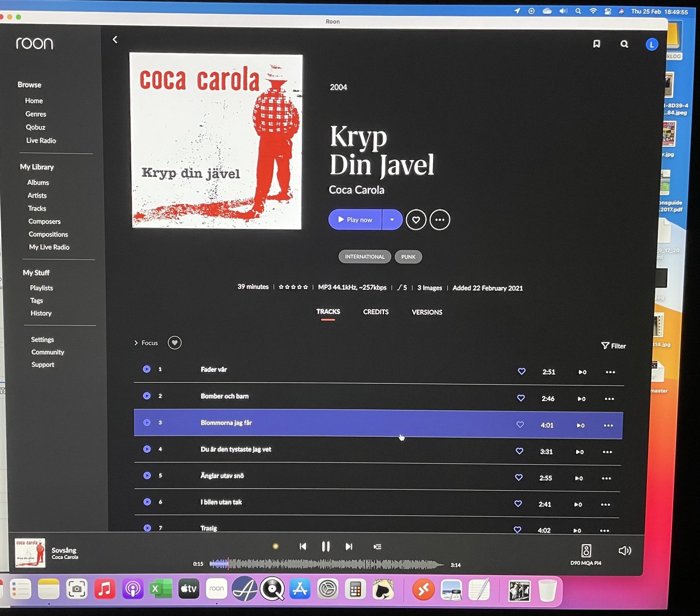The height and width of the screenshot is (616, 700).
Task: Open the INTERNATIONAL genre tag
Action: pyautogui.click(x=365, y=257)
